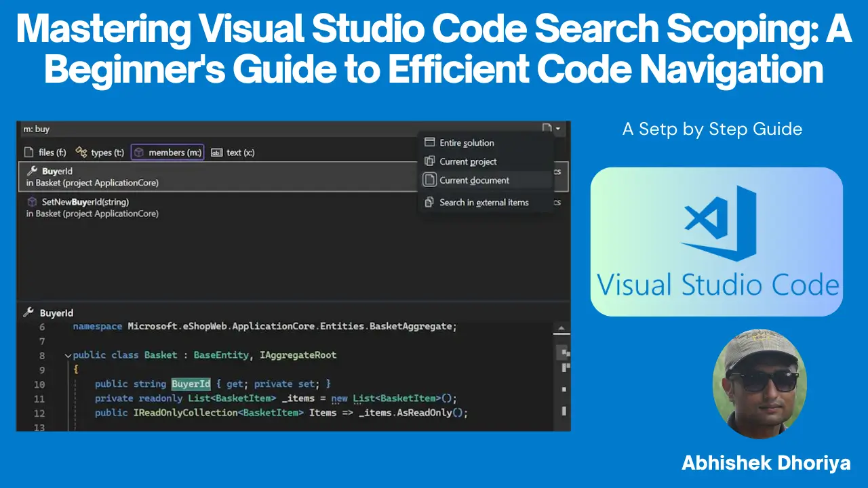Screen dimensions: 868x488
Task: Click the Visual Studio Code logo image
Action: 717,242
